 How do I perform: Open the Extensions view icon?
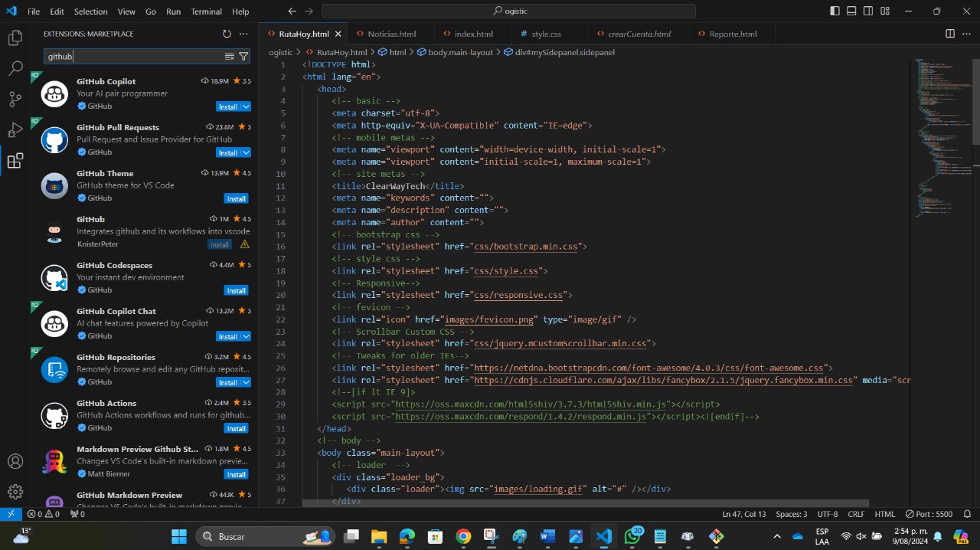tap(15, 161)
